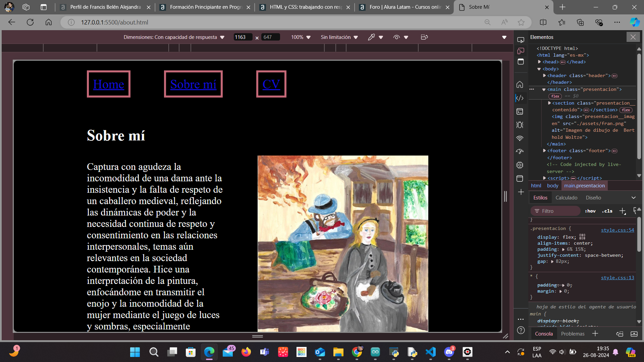Click the dock side quick view icon
Image resolution: width=644 pixels, height=362 pixels.
(x=521, y=62)
